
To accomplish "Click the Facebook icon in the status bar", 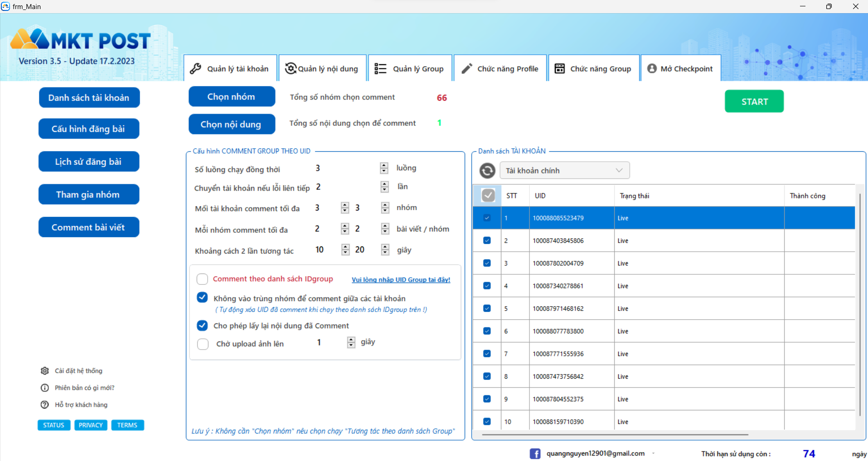I will pyautogui.click(x=535, y=453).
